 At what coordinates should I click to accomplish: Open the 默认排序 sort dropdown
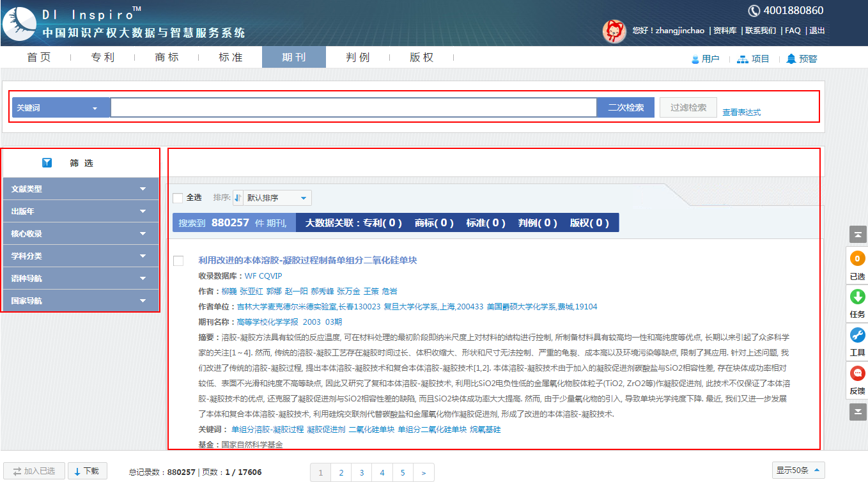(277, 198)
